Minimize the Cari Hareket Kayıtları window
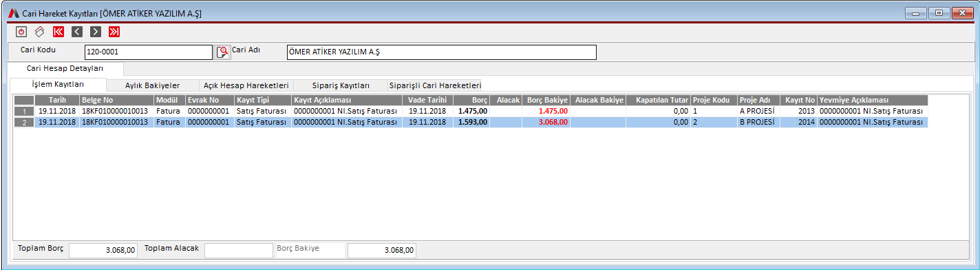Viewport: 980px width, 270px height. (x=915, y=12)
